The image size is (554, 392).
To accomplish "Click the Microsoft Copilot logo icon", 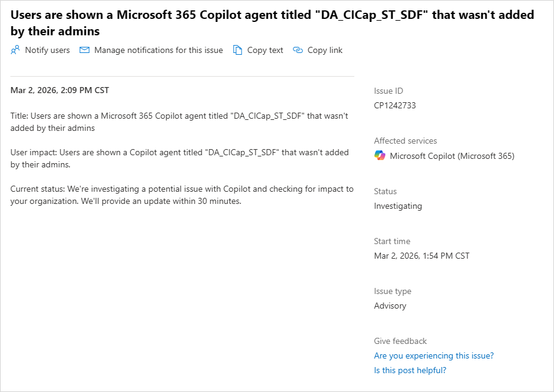I will tap(380, 156).
